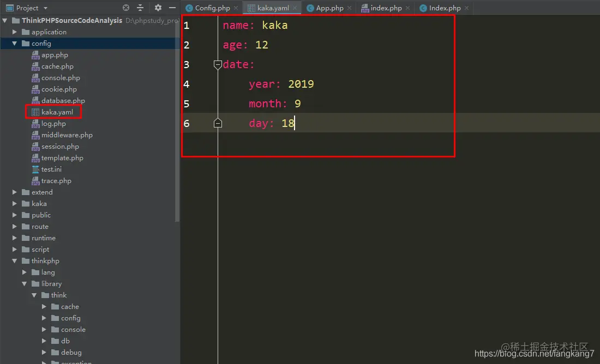
Task: Expand the lang folder
Action: pyautogui.click(x=25, y=272)
